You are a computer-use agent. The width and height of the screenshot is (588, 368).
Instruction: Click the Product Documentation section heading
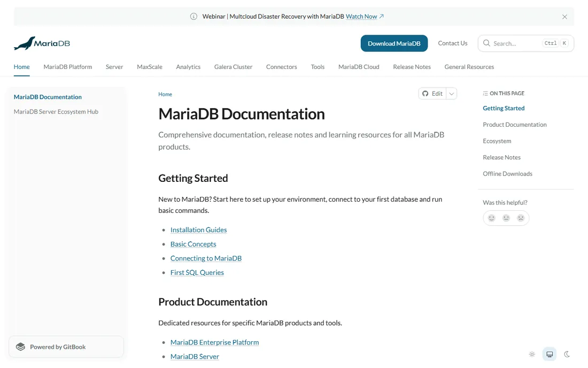coord(213,302)
